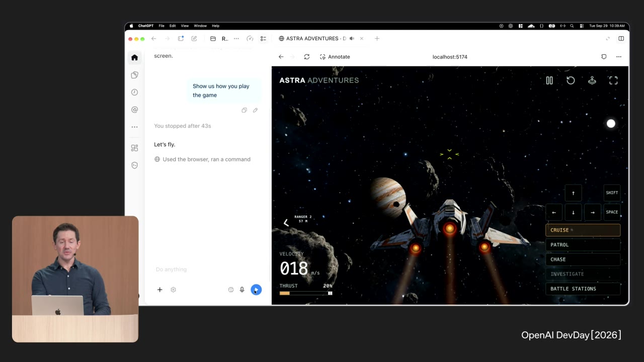
Task: Click the left arrow key control
Action: [554, 212]
